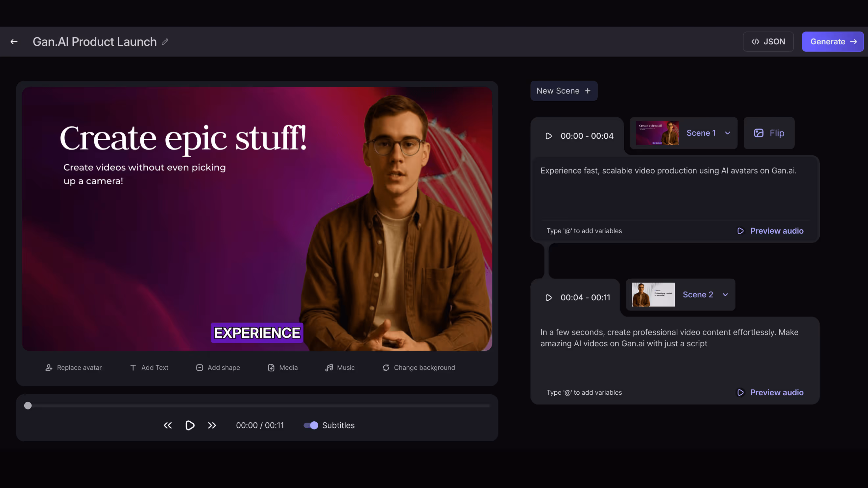Image resolution: width=868 pixels, height=488 pixels.
Task: Open the Music options
Action: (340, 368)
